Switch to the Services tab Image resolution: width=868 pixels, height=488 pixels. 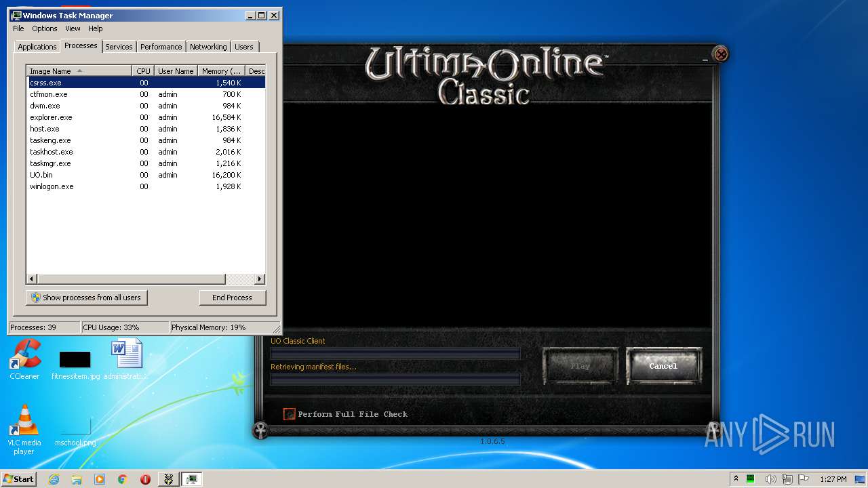119,47
